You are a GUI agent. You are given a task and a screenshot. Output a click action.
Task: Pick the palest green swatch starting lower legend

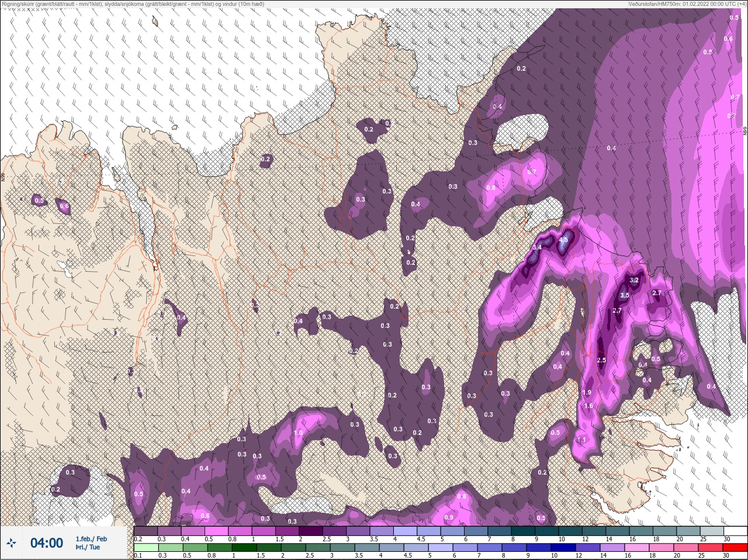146,547
